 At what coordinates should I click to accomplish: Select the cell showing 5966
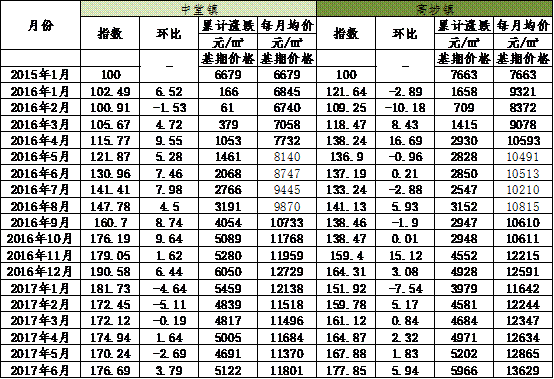(464, 370)
